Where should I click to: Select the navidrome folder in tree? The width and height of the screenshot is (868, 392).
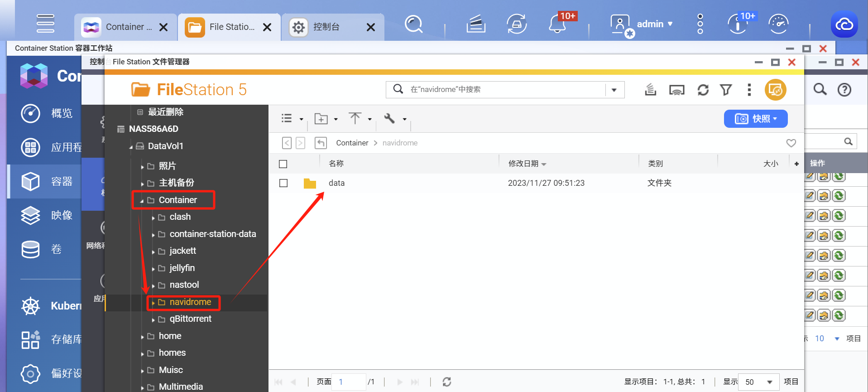tap(190, 302)
